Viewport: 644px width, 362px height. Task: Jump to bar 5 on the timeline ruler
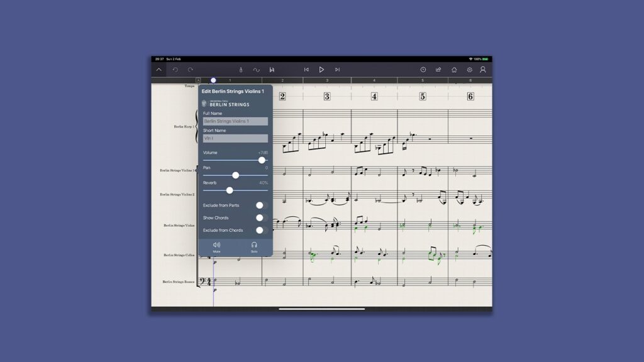422,80
